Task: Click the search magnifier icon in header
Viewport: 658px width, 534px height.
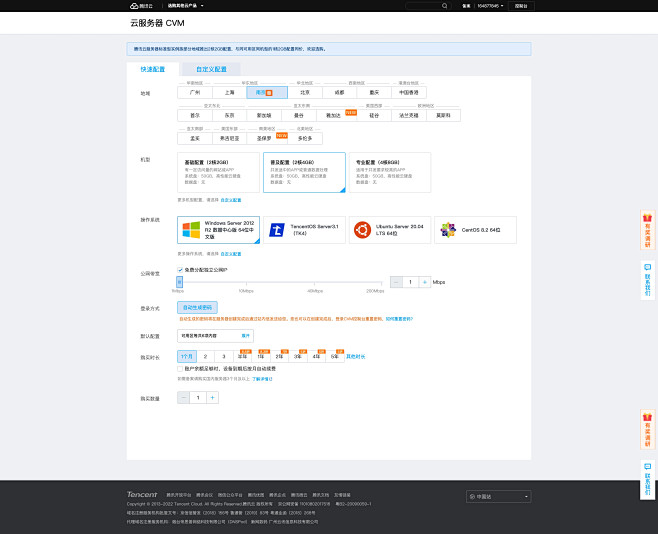Action: tap(444, 6)
